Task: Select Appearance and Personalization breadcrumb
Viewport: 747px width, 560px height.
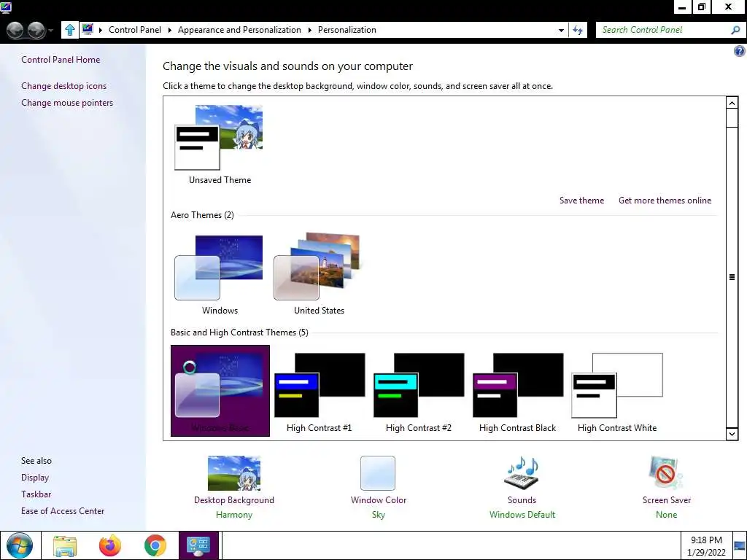Action: [x=239, y=29]
